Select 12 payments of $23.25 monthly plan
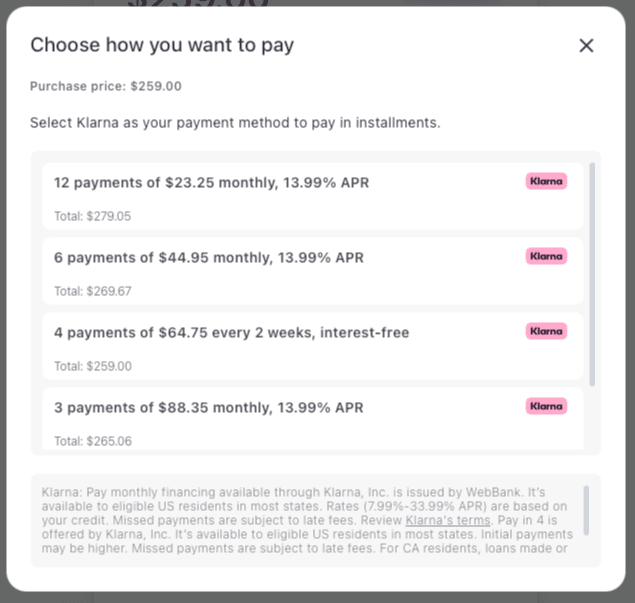635x603 pixels. click(x=313, y=196)
